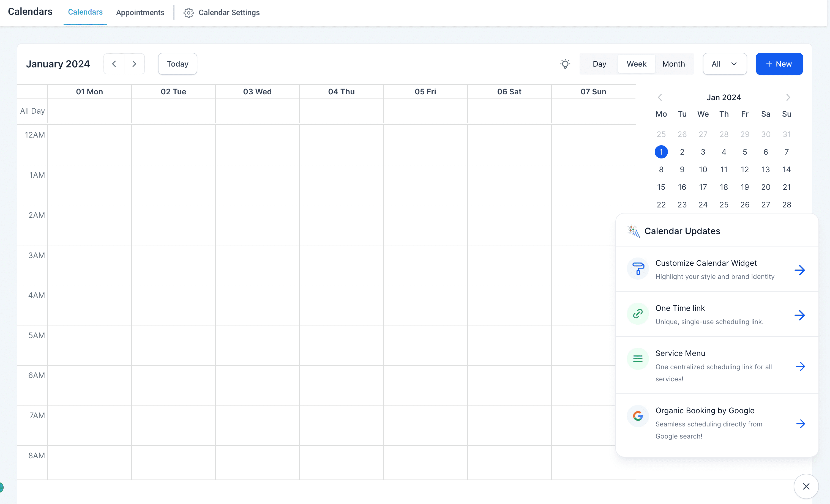Select the Week view
Screen dimensions: 830x504
636,64
